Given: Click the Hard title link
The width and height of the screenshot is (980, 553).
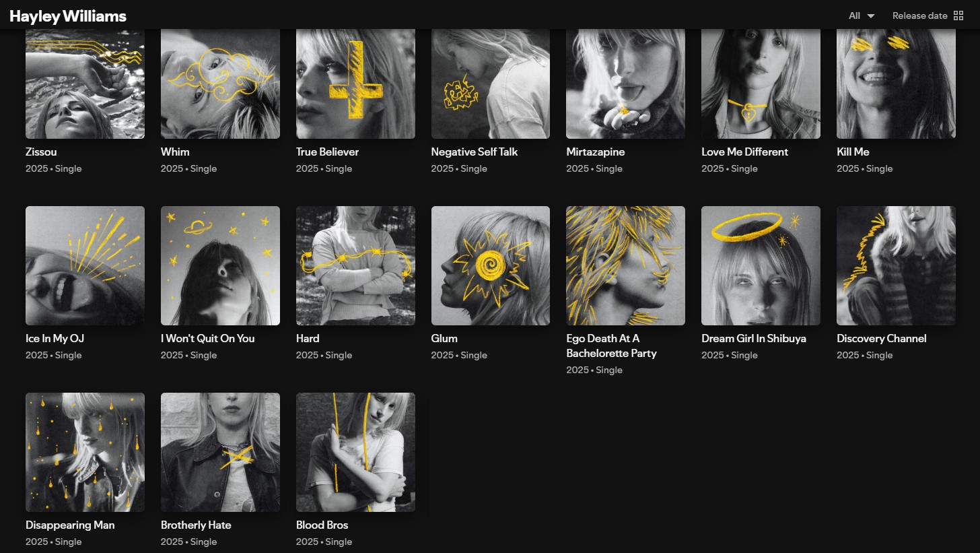Looking at the screenshot, I should click(x=308, y=338).
